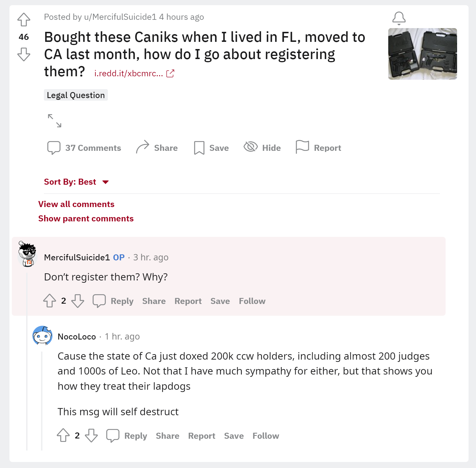Open the pistol cases thumbnail image
The height and width of the screenshot is (468, 476).
[x=422, y=54]
